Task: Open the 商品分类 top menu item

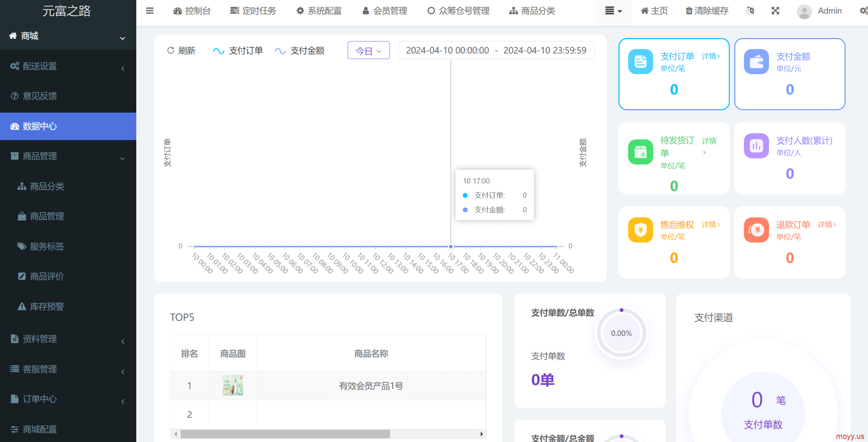Action: coord(532,11)
